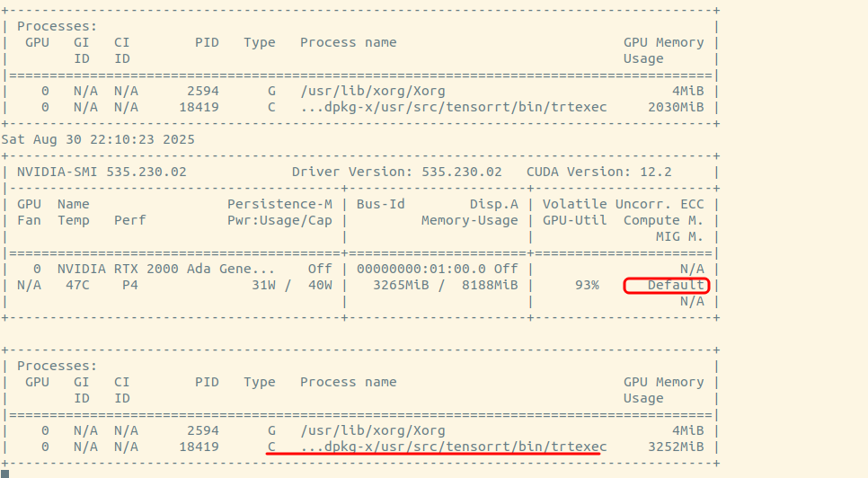This screenshot has width=868, height=478.
Task: Click the Persistence-M column header
Action: (x=279, y=204)
